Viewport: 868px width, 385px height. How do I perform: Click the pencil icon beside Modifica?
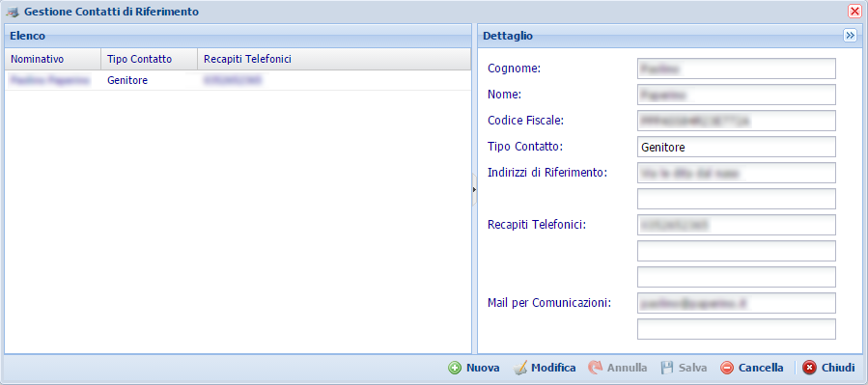point(519,368)
